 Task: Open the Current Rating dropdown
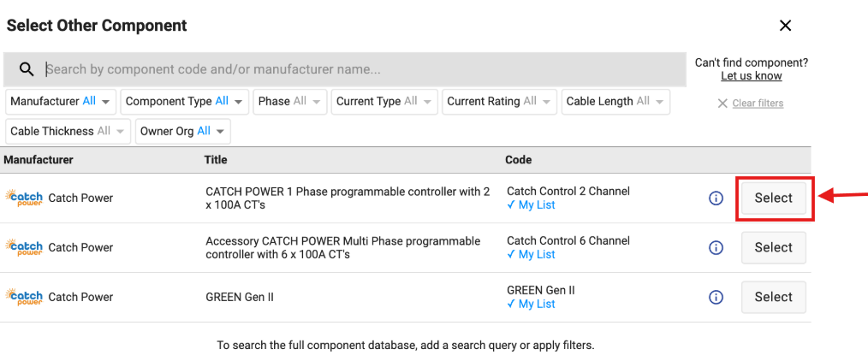499,102
